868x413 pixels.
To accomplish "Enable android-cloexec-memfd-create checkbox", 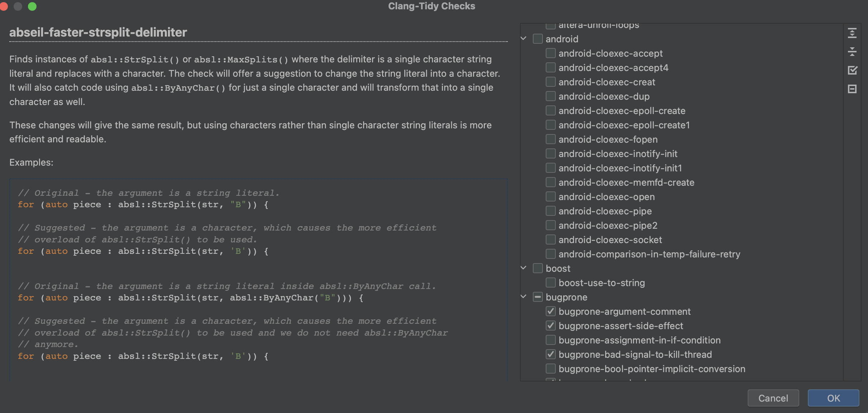I will coord(551,182).
